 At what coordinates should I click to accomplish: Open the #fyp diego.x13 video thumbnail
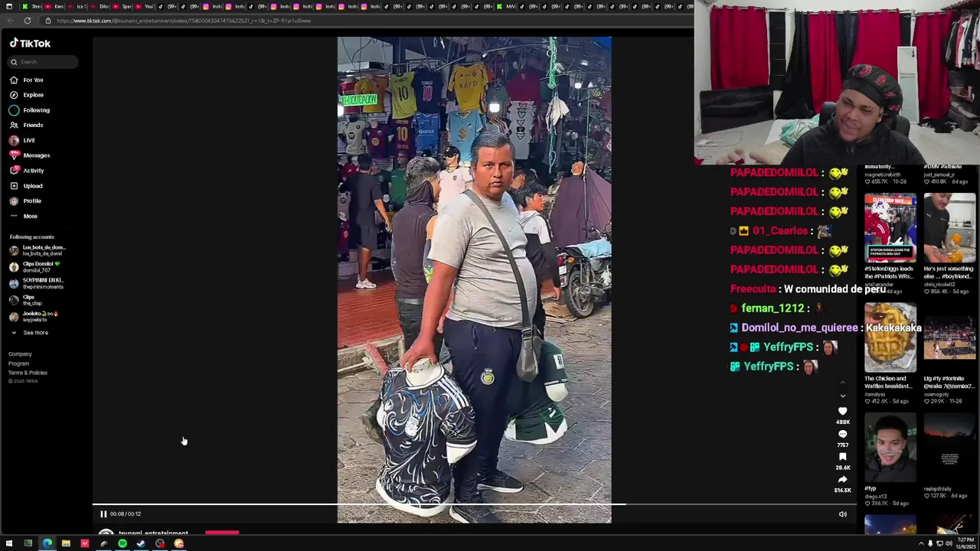pos(890,447)
